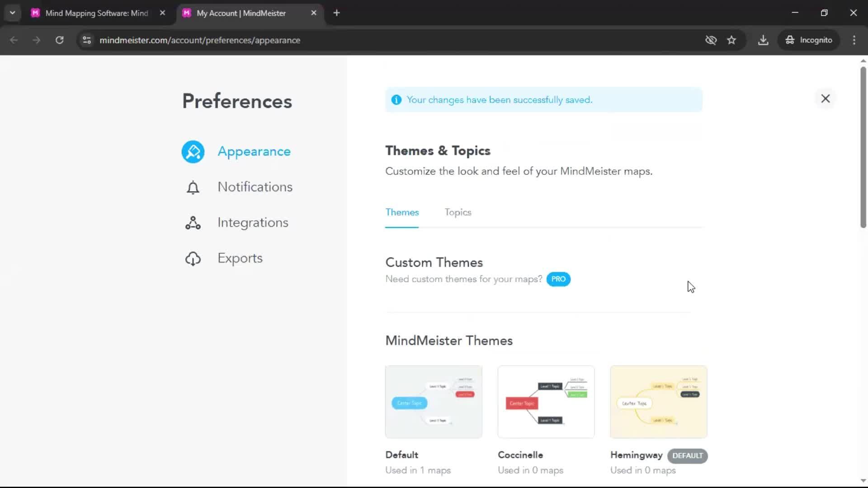The image size is (868, 488).
Task: Click the scrollbar down arrow
Action: click(863, 481)
